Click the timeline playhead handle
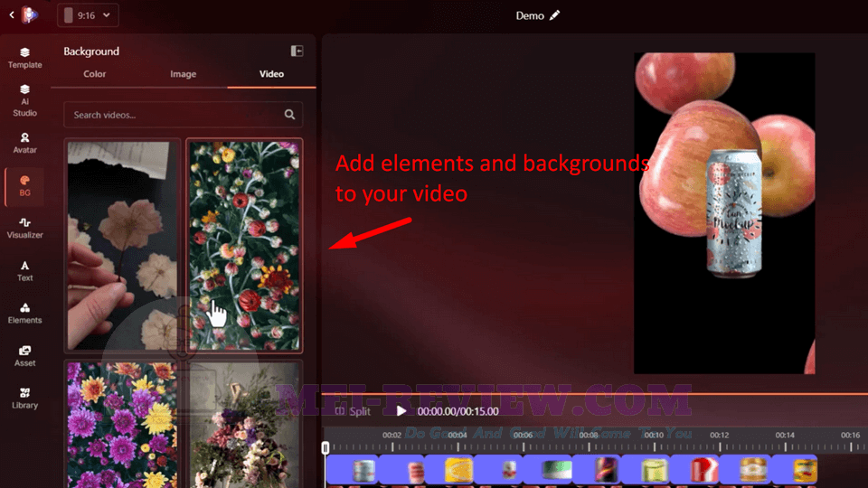 point(325,447)
